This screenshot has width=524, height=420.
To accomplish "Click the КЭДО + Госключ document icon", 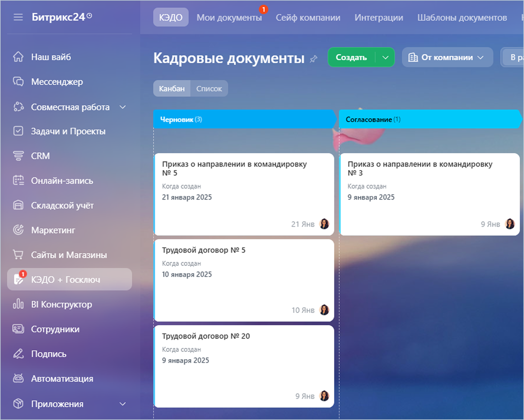I will (19, 279).
